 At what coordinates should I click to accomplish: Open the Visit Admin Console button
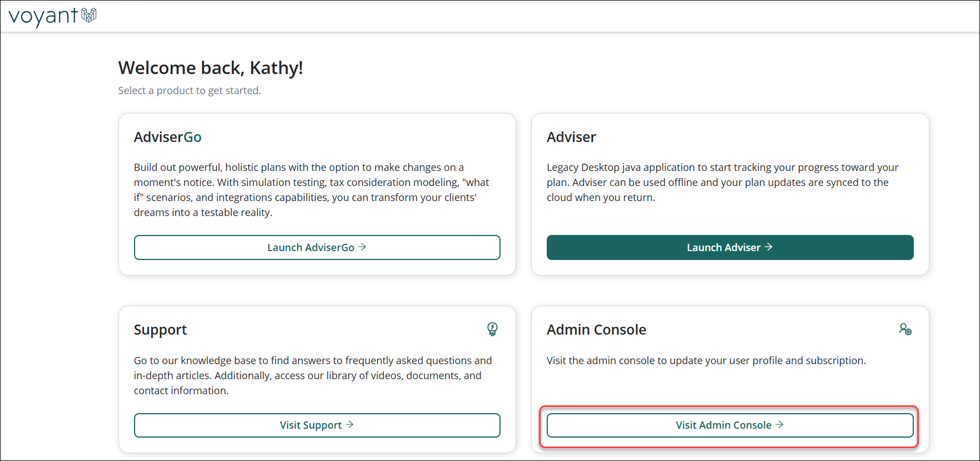(x=730, y=425)
